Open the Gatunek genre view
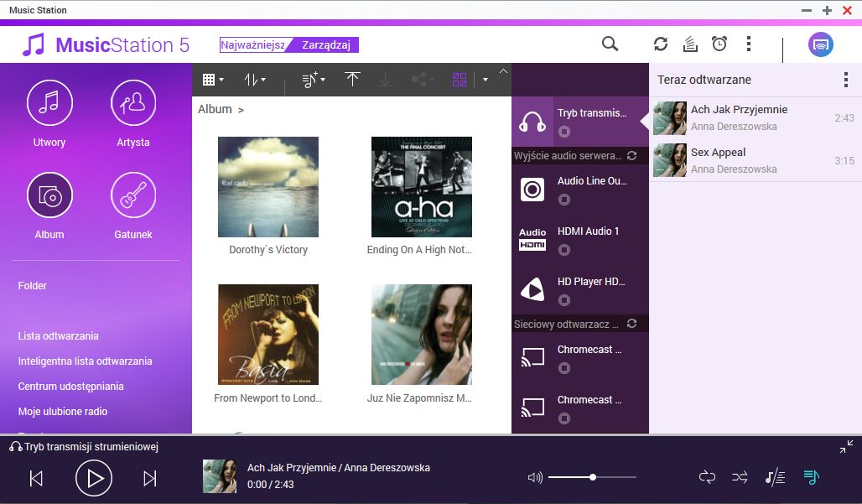The height and width of the screenshot is (504, 862). pyautogui.click(x=133, y=195)
